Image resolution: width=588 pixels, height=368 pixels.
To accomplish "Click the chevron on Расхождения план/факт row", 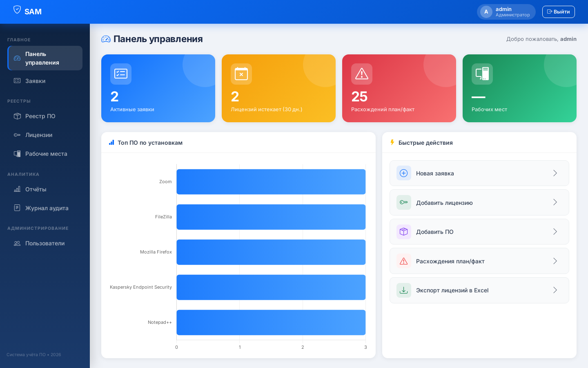I will 555,261.
